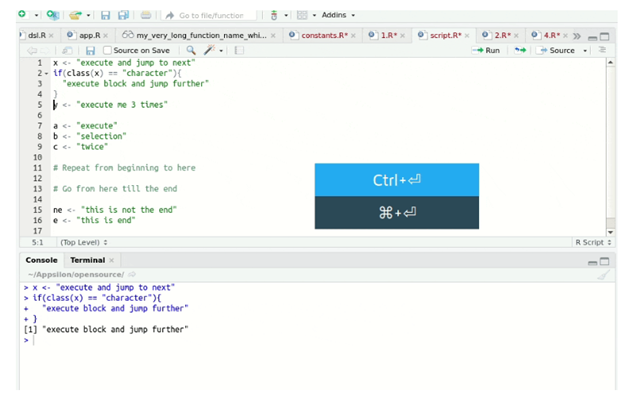Click the Go to file/function field

(x=211, y=16)
